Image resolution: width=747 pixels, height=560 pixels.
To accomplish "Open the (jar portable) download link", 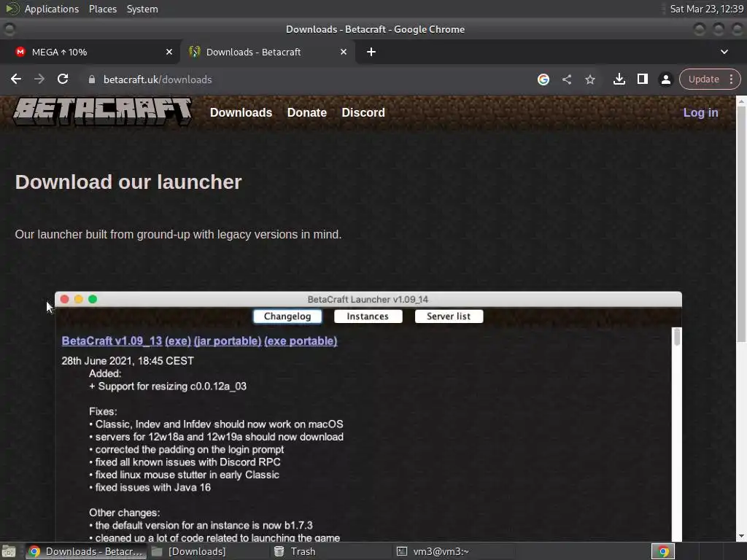I will [228, 341].
